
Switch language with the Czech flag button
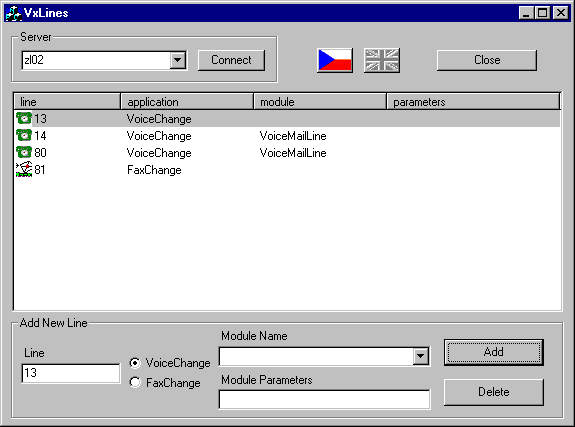point(335,60)
